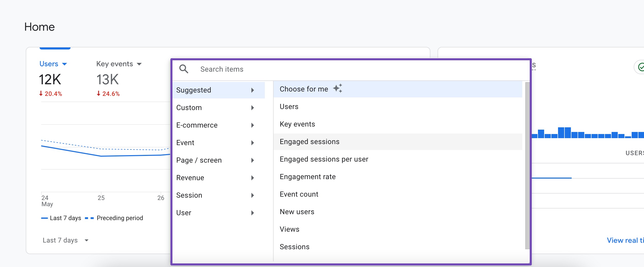
Task: Expand the arrow beside Custom
Action: 253,108
